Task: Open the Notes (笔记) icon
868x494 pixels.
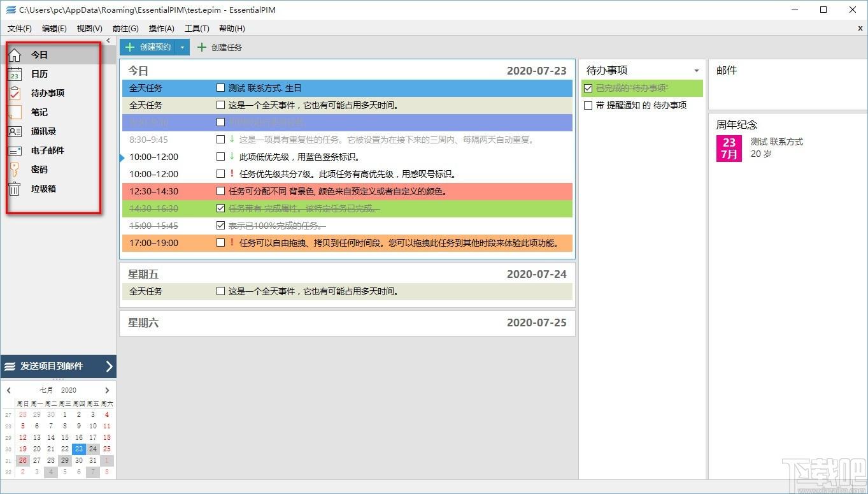Action: click(15, 112)
